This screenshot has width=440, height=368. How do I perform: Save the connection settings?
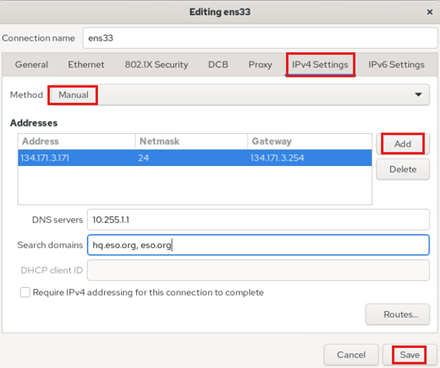click(x=410, y=355)
